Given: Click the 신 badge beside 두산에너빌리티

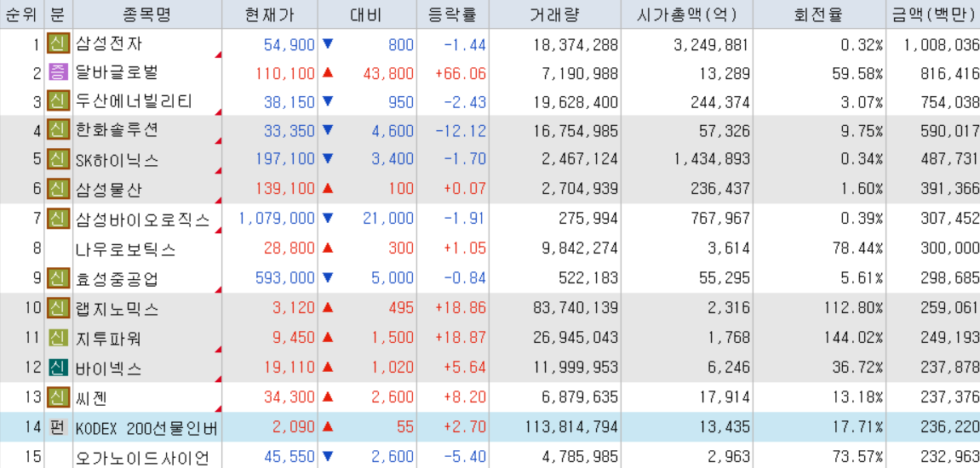Looking at the screenshot, I should (x=58, y=101).
